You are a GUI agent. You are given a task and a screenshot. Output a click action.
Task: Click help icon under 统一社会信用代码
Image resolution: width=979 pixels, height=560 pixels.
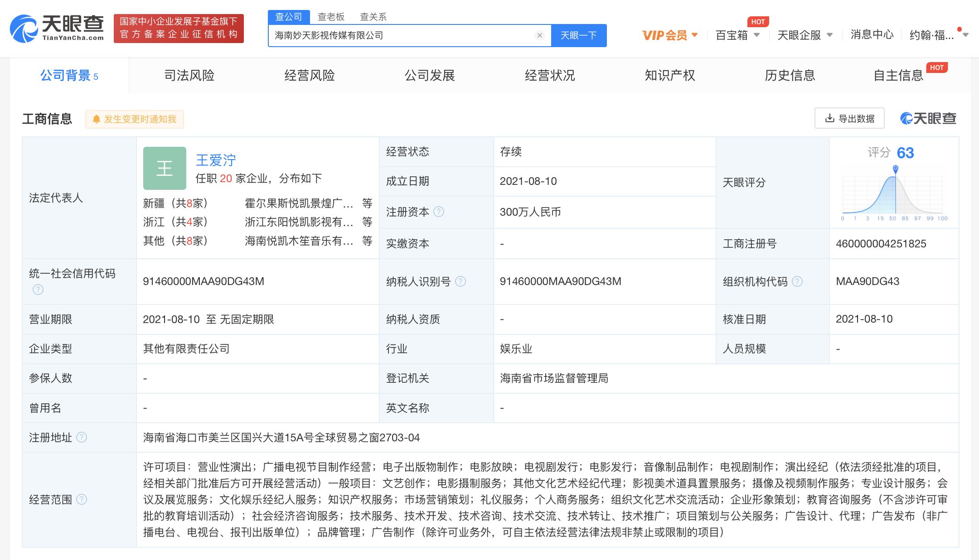click(38, 290)
